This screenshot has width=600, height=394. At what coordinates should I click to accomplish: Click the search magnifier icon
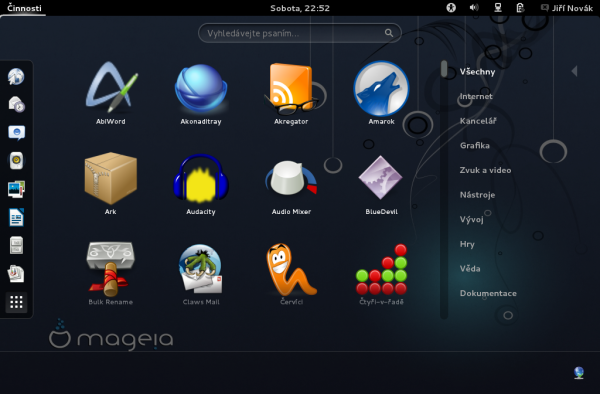coord(389,33)
